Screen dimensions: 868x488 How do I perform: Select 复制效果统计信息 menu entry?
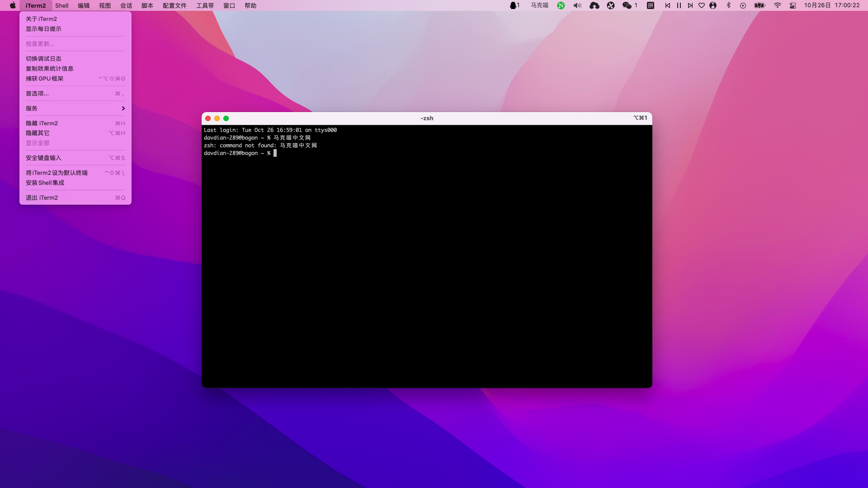point(75,69)
